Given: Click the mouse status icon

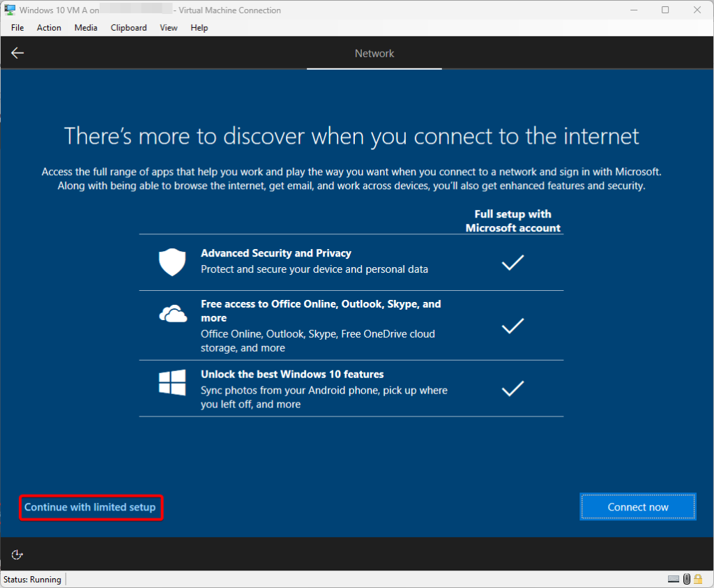Looking at the screenshot, I should [x=687, y=579].
